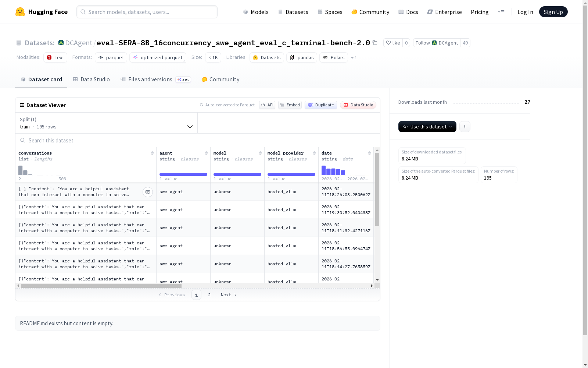This screenshot has width=588, height=368.
Task: Click the pandas library tag
Action: tap(302, 57)
